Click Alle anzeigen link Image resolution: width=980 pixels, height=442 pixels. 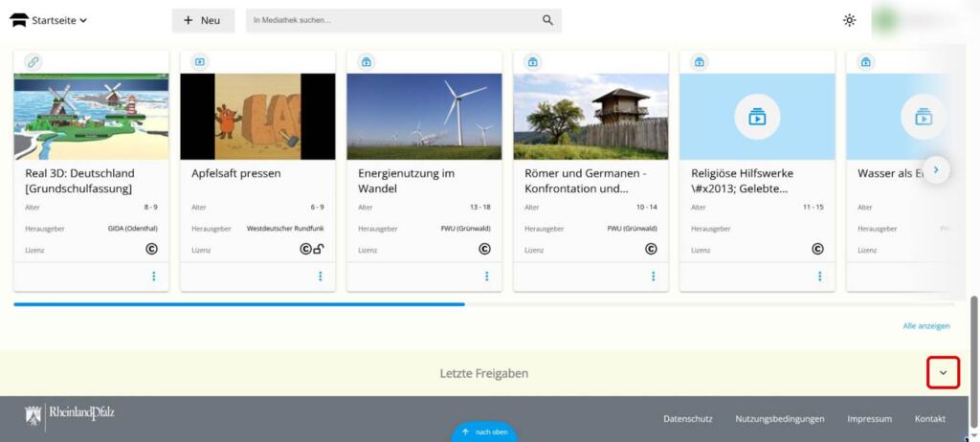pos(926,325)
